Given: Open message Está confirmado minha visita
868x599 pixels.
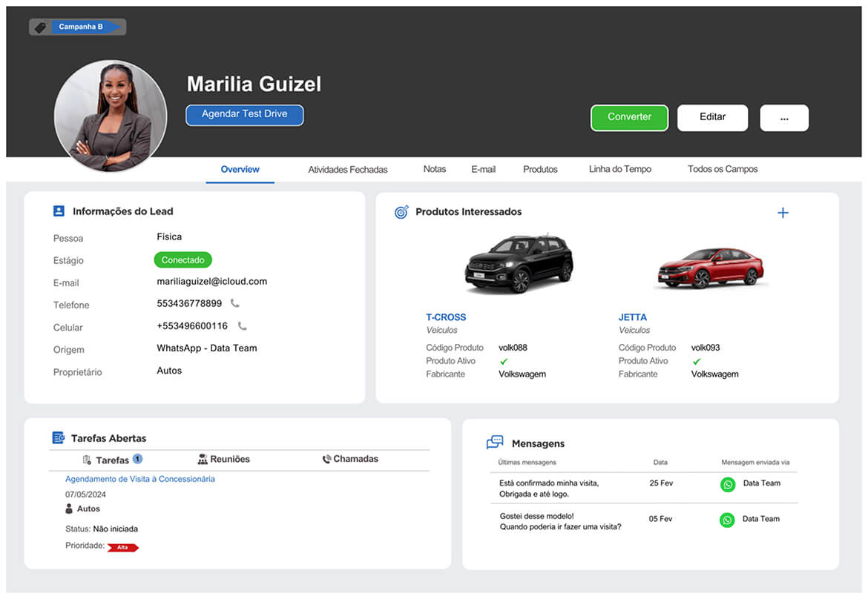Looking at the screenshot, I should tap(548, 489).
